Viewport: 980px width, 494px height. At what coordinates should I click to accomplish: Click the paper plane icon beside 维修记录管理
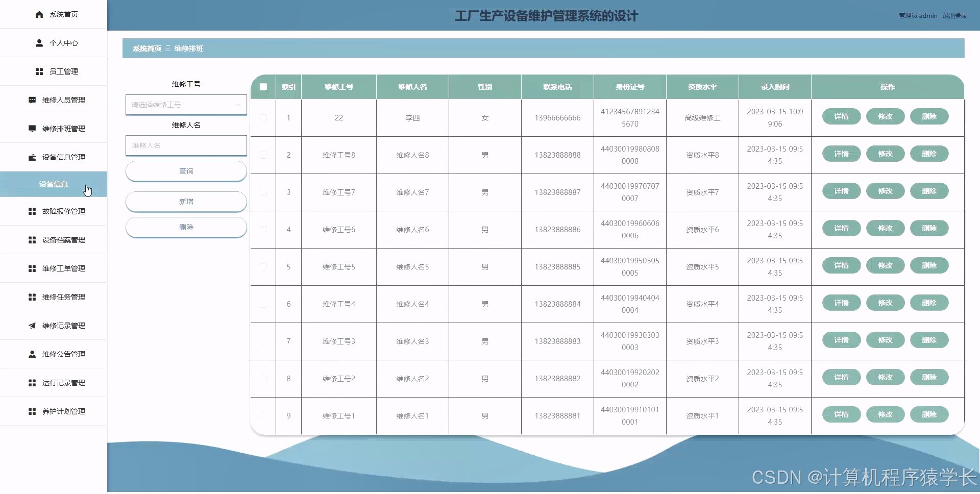32,326
